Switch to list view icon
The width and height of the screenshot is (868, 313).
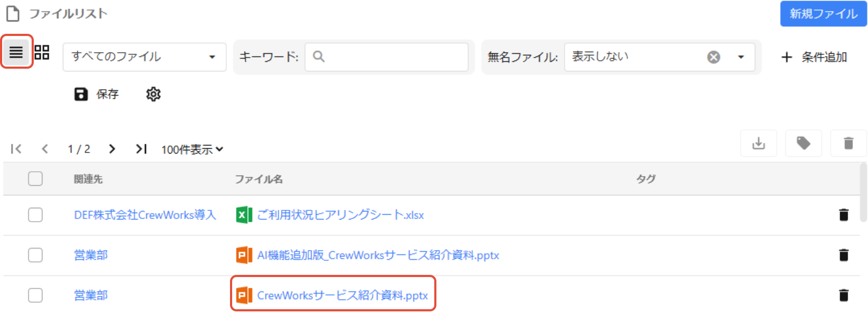pos(17,52)
